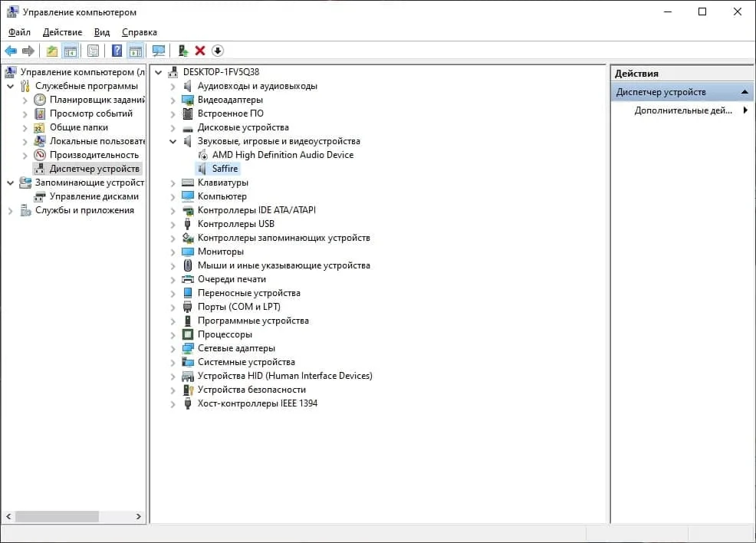
Task: Expand the Аудиовходы и аудиовыходы node
Action: 173,87
